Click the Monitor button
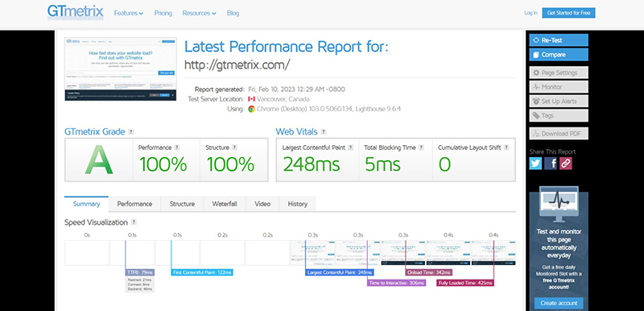The height and width of the screenshot is (311, 644). coord(559,87)
